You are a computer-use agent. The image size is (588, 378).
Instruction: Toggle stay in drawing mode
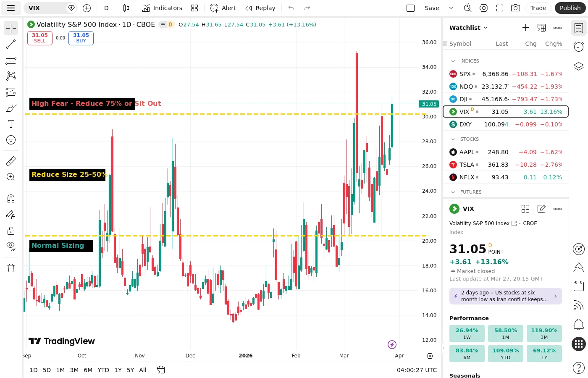11,215
